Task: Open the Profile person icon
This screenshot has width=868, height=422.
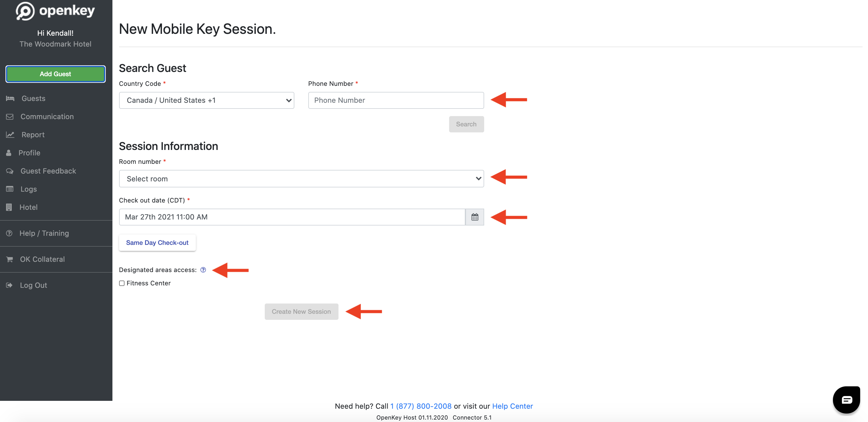Action: click(9, 152)
